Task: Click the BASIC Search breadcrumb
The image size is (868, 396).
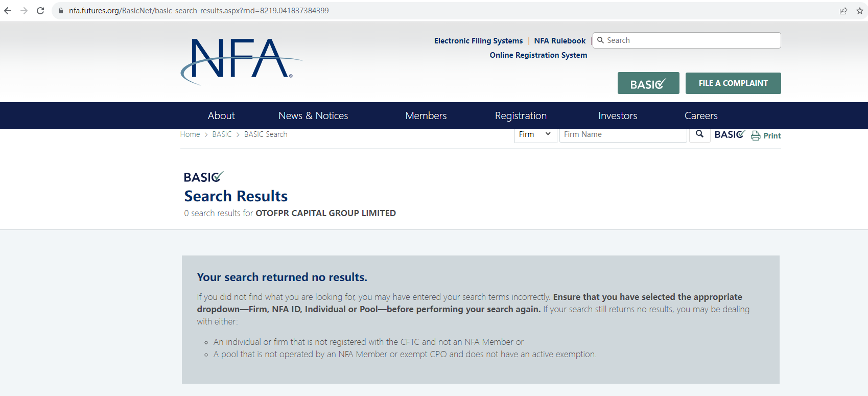Action: [x=266, y=134]
